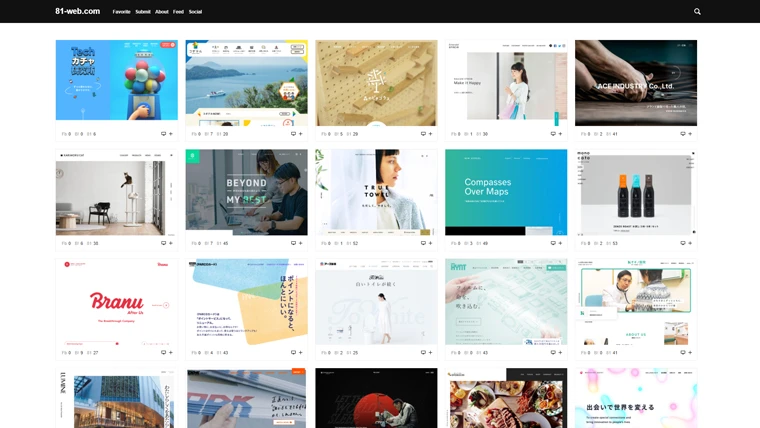Open the Tech Gacha thumbnail
This screenshot has width=760, height=428.
[x=117, y=80]
